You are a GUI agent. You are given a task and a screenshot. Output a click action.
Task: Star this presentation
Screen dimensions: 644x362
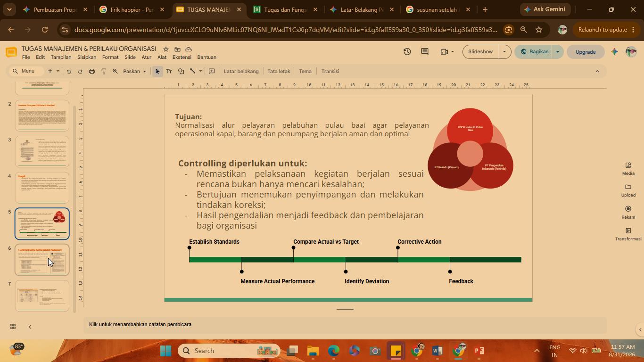165,49
